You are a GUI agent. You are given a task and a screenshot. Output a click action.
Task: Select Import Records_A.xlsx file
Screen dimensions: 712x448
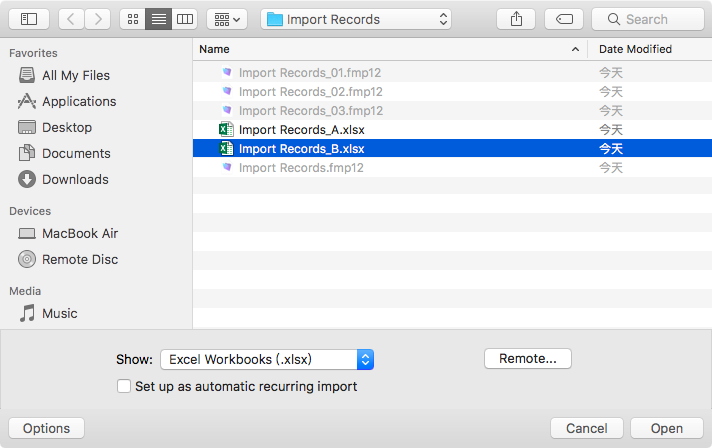click(x=452, y=130)
